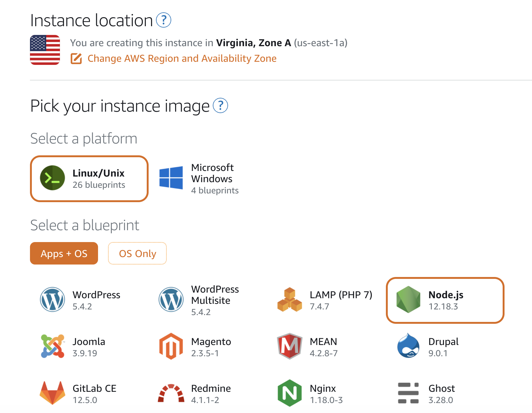The width and height of the screenshot is (532, 413).
Task: Click the WordPress blueprint logo
Action: 52,299
